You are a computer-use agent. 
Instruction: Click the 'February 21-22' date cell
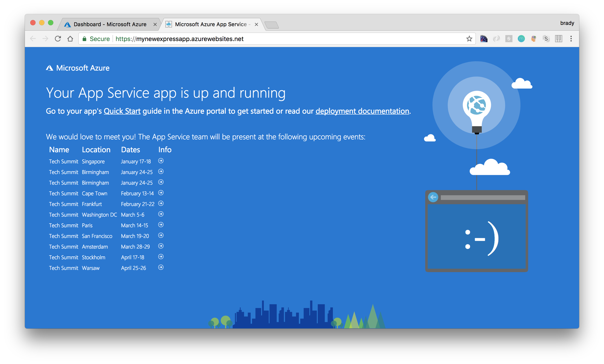tap(138, 204)
